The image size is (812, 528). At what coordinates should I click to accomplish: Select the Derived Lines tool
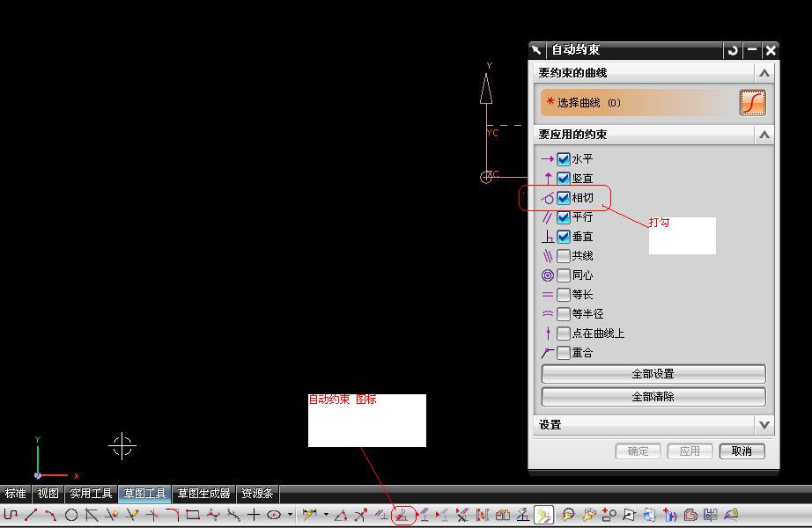(x=92, y=515)
